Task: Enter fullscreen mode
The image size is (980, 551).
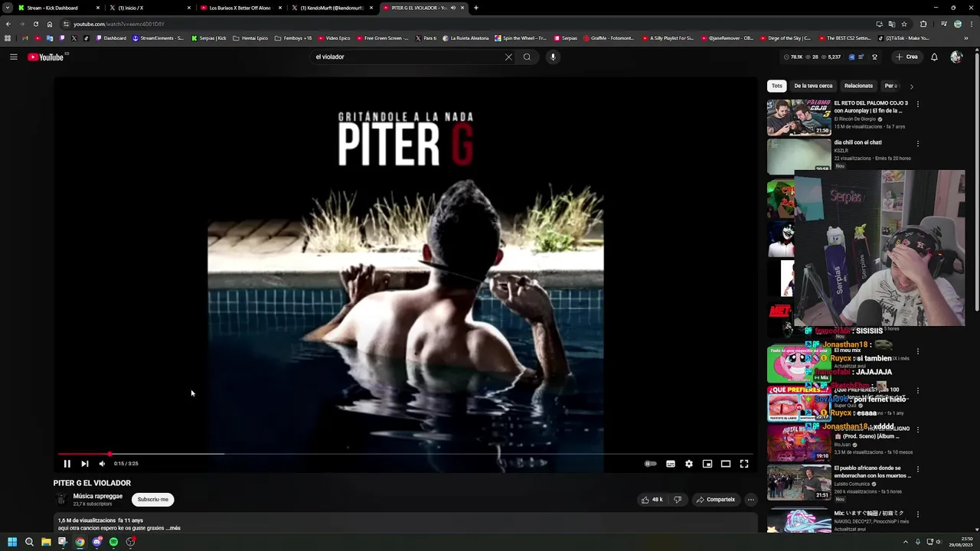Action: coord(744,464)
